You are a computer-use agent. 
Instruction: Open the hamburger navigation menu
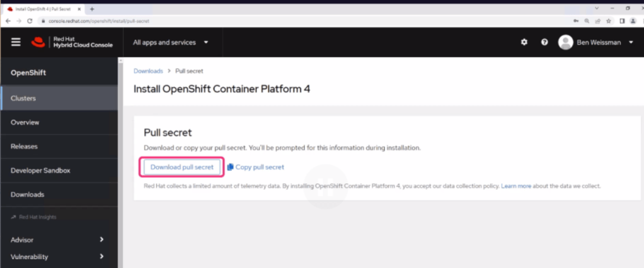16,42
